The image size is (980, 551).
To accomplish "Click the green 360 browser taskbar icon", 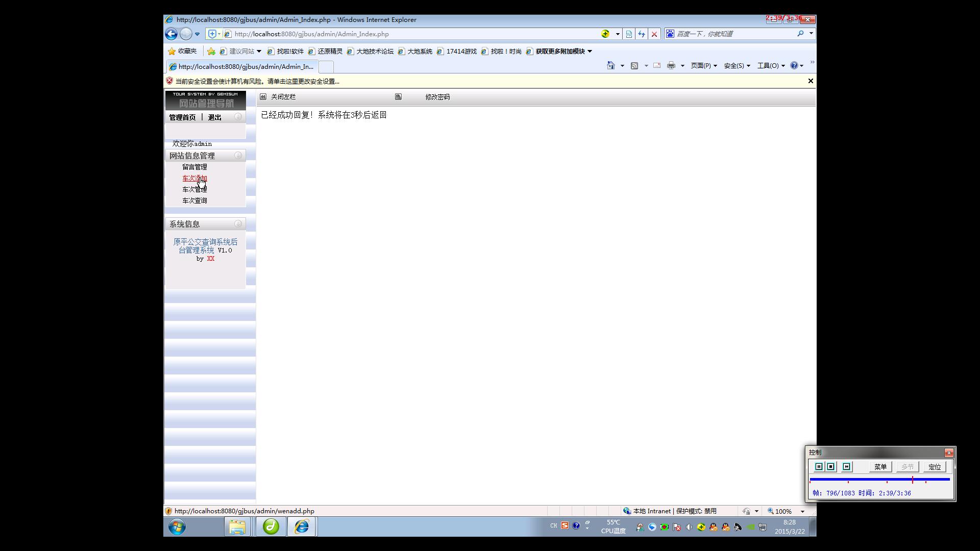I will click(x=271, y=527).
